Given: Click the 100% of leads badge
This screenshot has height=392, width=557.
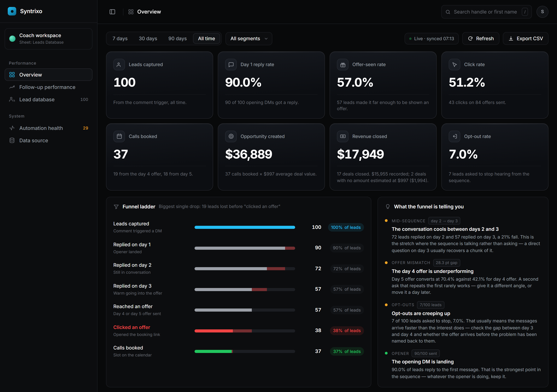Looking at the screenshot, I should pos(346,227).
